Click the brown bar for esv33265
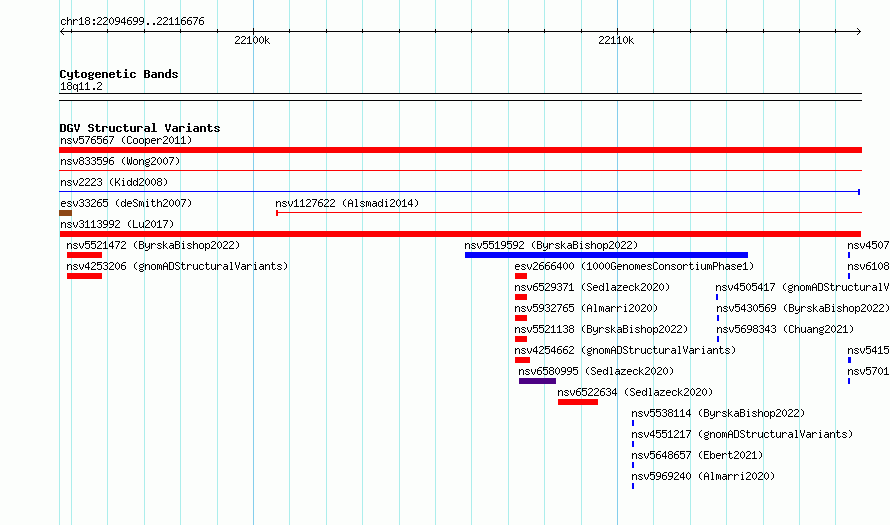The height and width of the screenshot is (525, 890). (65, 213)
